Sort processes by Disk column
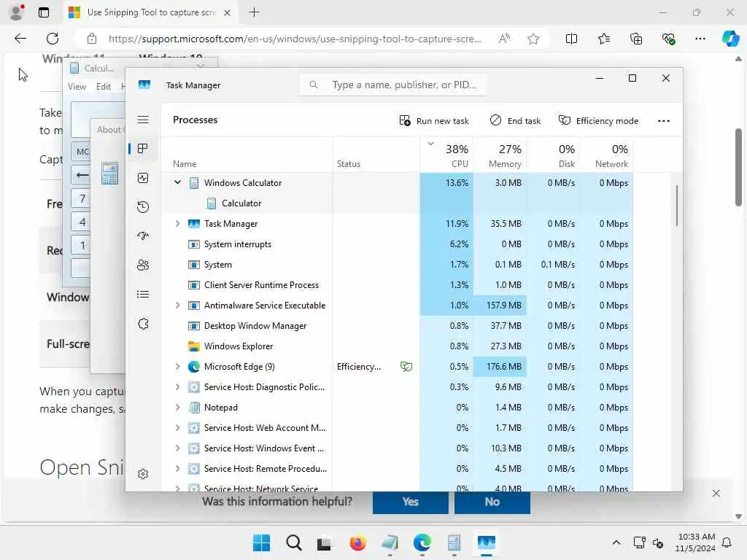747x560 pixels. point(554,155)
